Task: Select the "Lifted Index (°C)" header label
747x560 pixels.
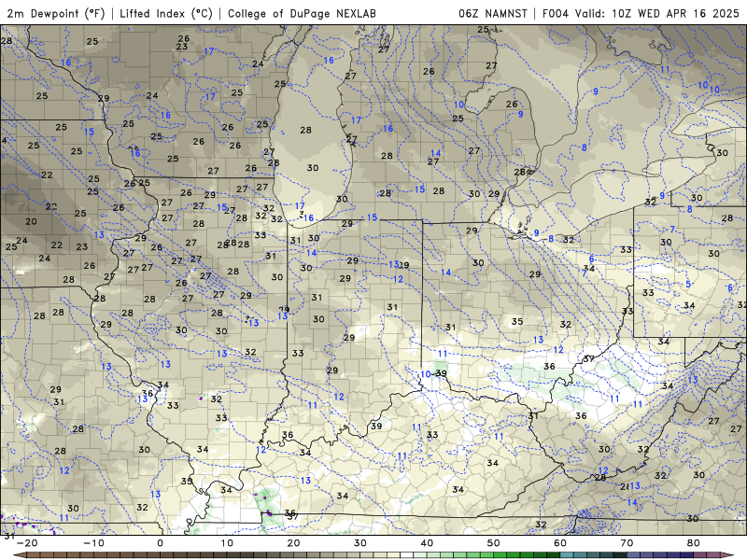Action: click(166, 13)
